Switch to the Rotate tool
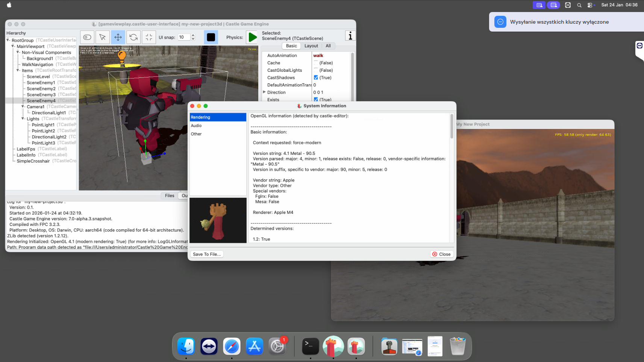Image resolution: width=644 pixels, height=362 pixels. [x=133, y=37]
